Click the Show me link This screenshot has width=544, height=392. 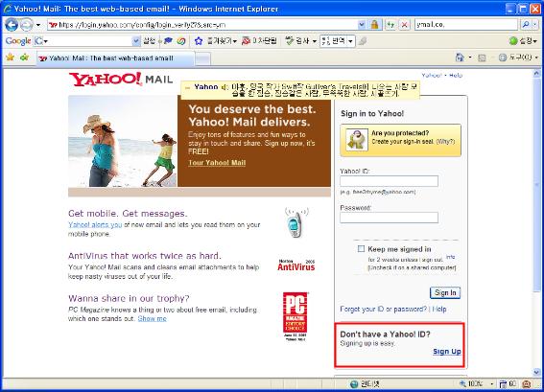(152, 318)
